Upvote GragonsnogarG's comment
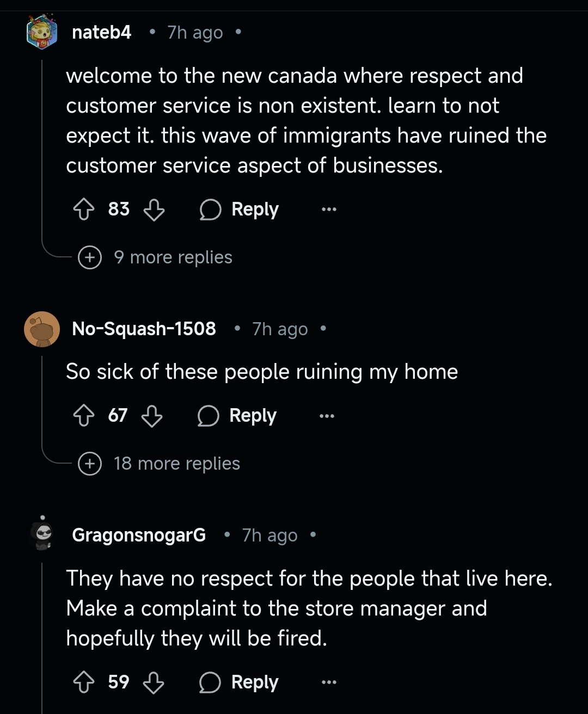The width and height of the screenshot is (588, 714). [x=84, y=682]
